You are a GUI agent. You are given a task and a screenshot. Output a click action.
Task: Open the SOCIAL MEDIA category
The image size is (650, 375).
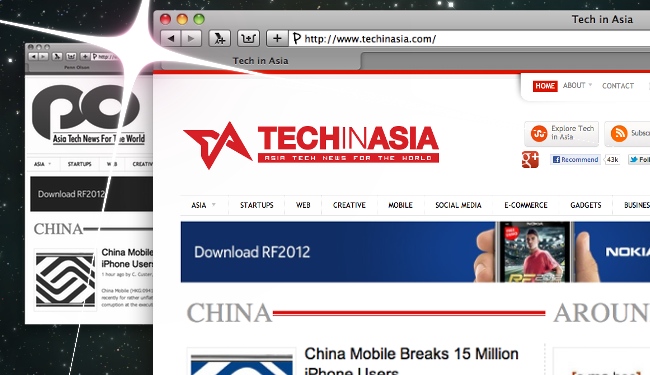coord(458,205)
